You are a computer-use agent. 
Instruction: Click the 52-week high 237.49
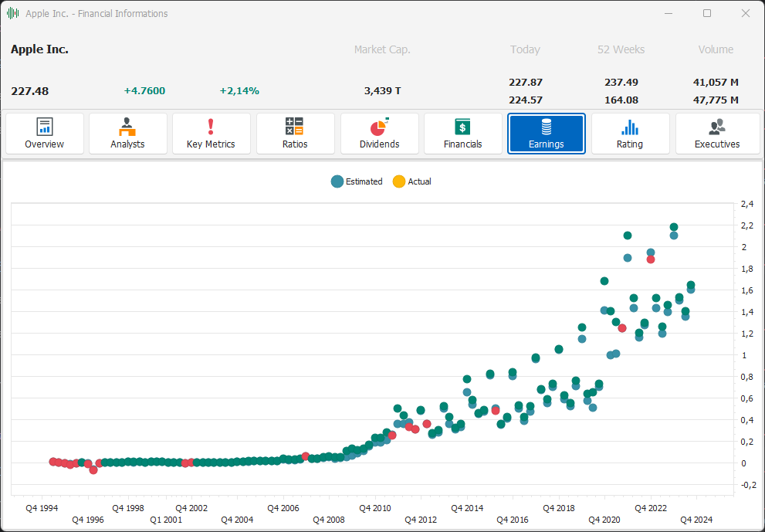[621, 83]
